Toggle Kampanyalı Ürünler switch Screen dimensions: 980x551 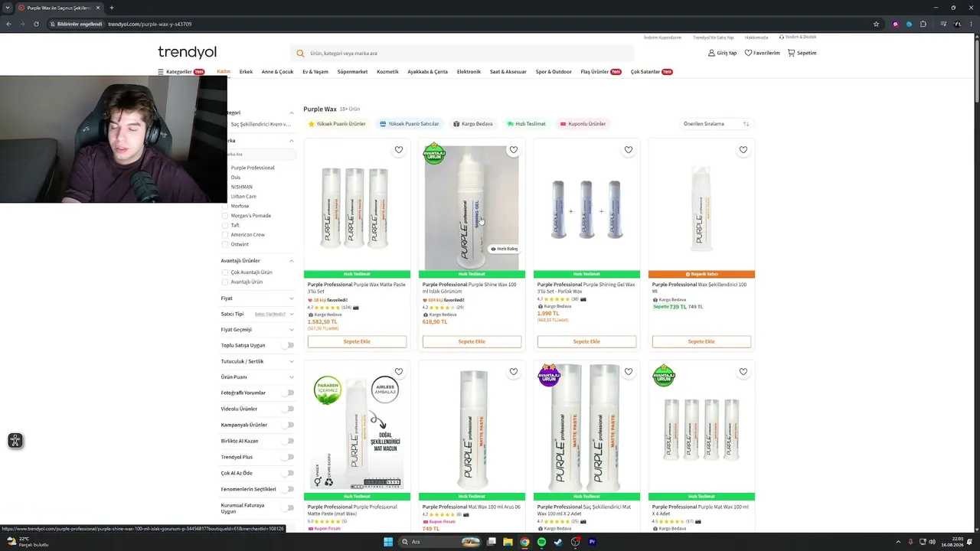coord(289,425)
